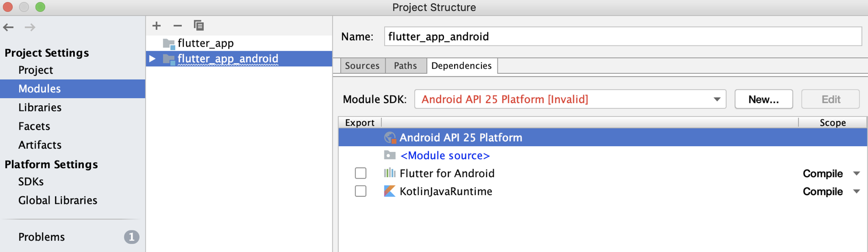Click the Problems count badge
The image size is (868, 252).
pos(131,237)
